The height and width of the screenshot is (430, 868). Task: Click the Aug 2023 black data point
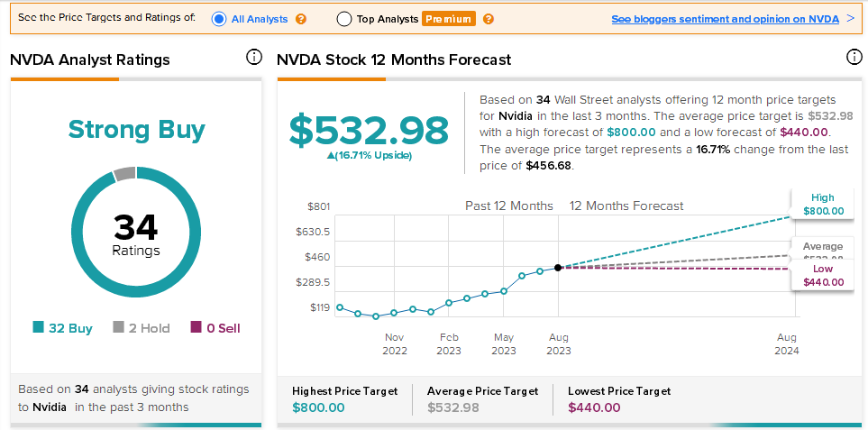tap(558, 267)
